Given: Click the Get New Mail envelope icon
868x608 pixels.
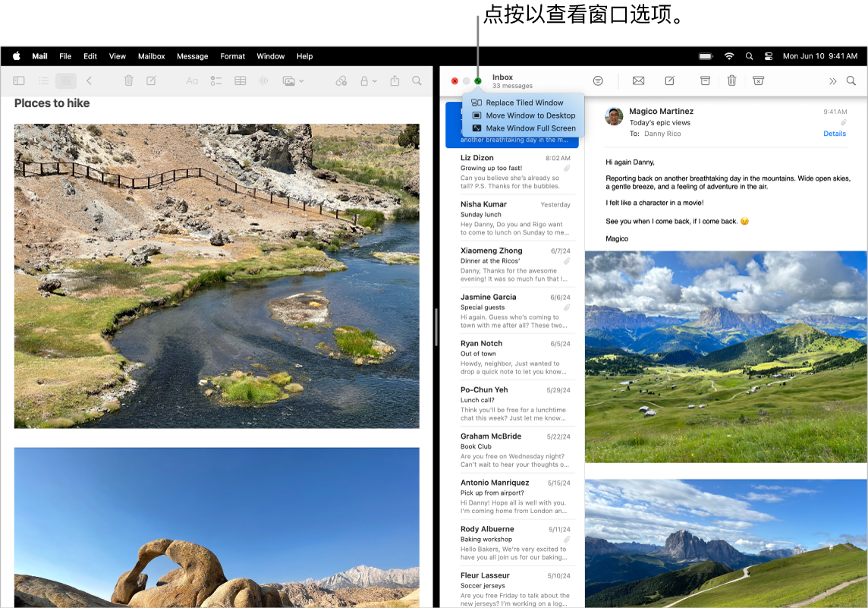Looking at the screenshot, I should 638,80.
